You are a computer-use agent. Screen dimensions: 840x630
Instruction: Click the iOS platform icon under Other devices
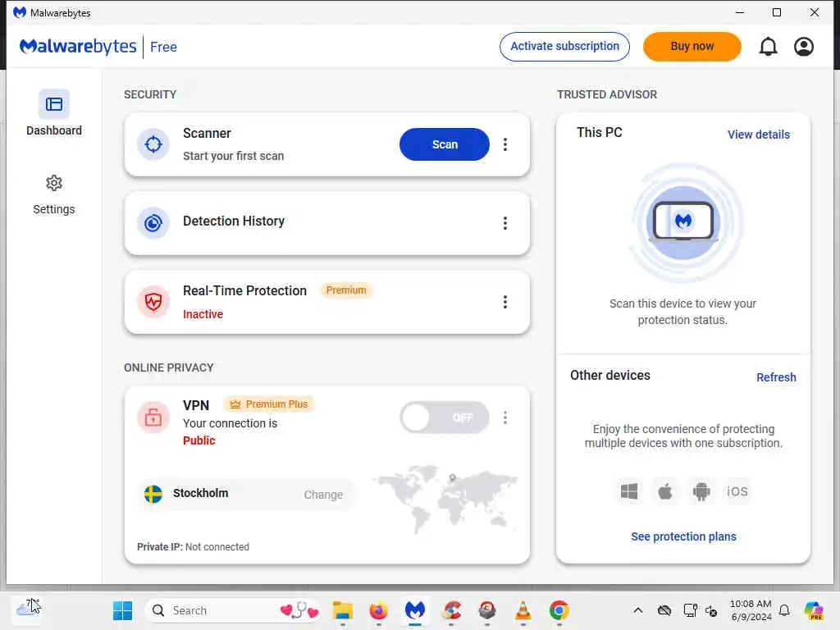[737, 491]
